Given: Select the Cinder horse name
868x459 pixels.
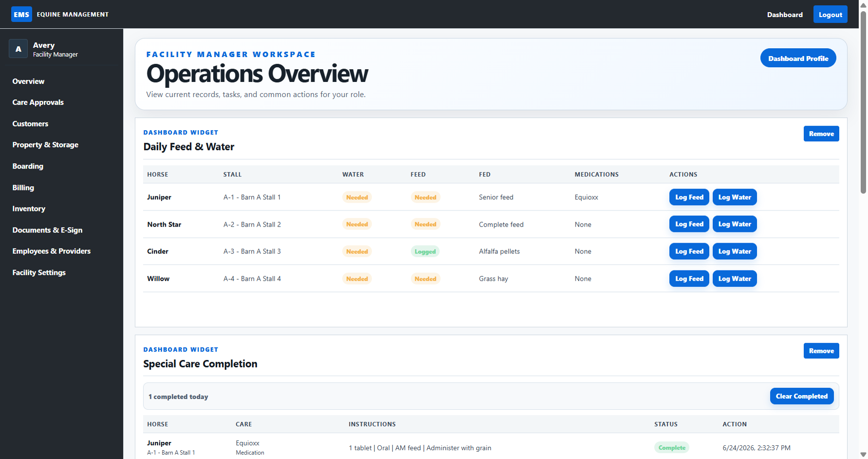Looking at the screenshot, I should pyautogui.click(x=158, y=251).
